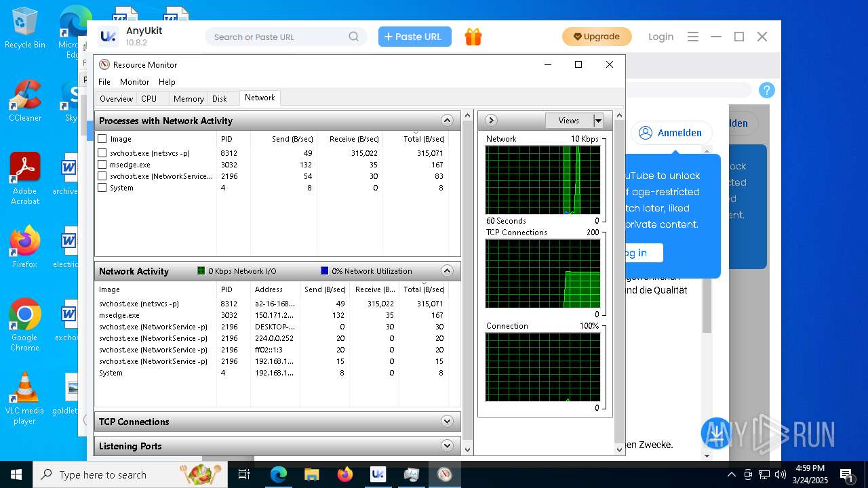The image size is (868, 488).
Task: Open the Monitor menu
Action: pos(135,82)
